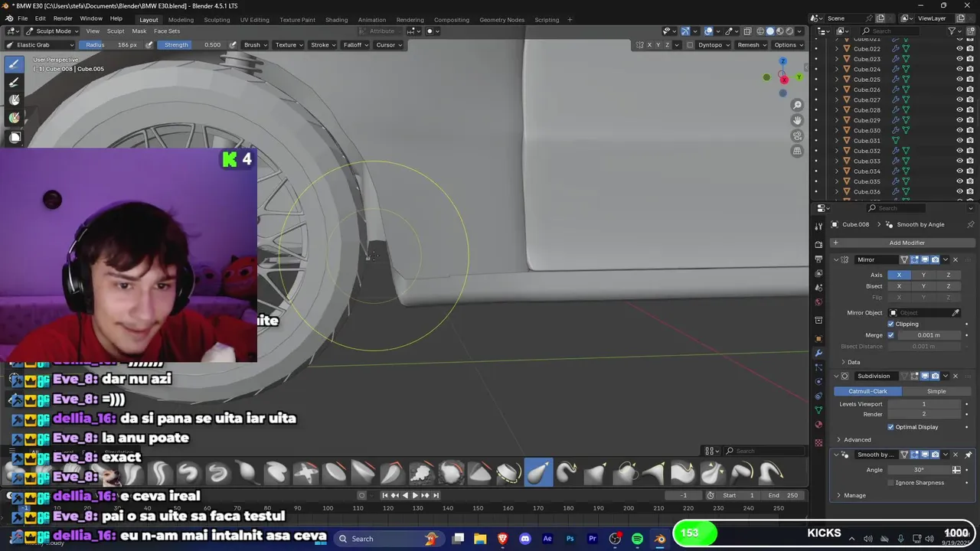Switch perspective/orthographic with the grid gizmo
980x551 pixels.
pyautogui.click(x=797, y=151)
